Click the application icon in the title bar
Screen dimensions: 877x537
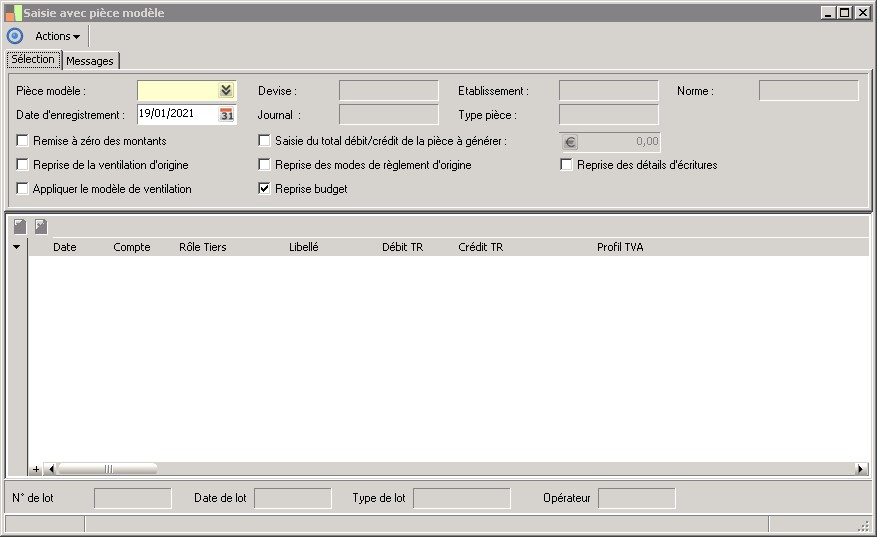click(x=13, y=13)
